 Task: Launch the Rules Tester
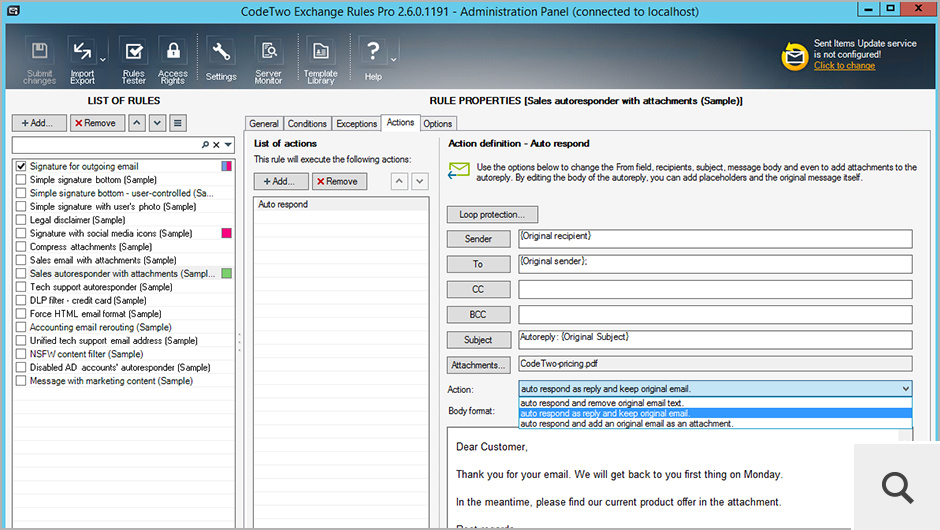pyautogui.click(x=134, y=60)
